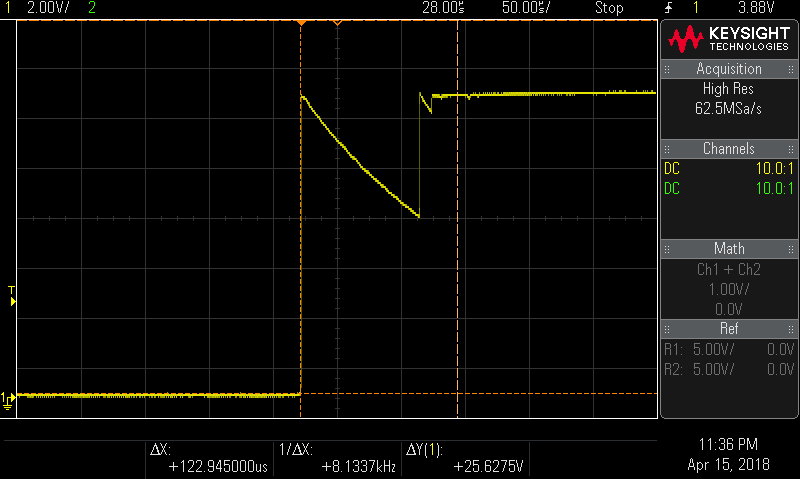Viewport: 800px width, 479px height.
Task: Click the hollow orange time reference triangle
Action: (338, 22)
